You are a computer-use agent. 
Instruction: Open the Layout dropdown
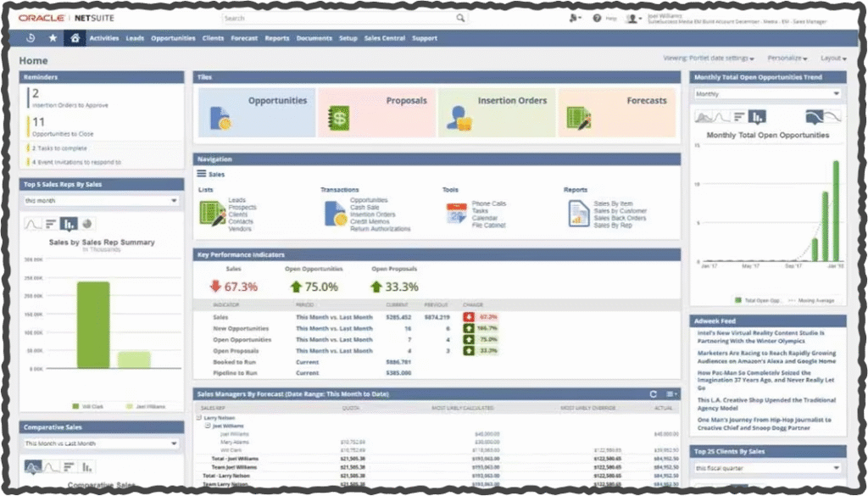832,59
